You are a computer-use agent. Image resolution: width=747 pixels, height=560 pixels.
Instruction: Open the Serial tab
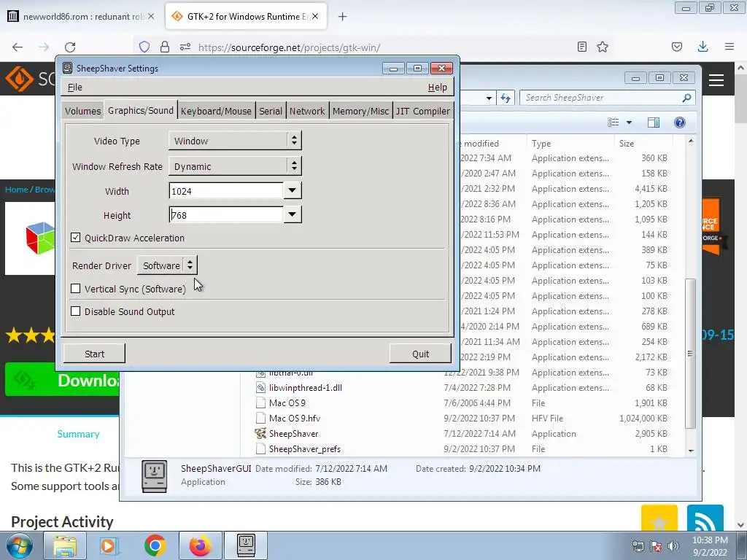[x=270, y=111]
